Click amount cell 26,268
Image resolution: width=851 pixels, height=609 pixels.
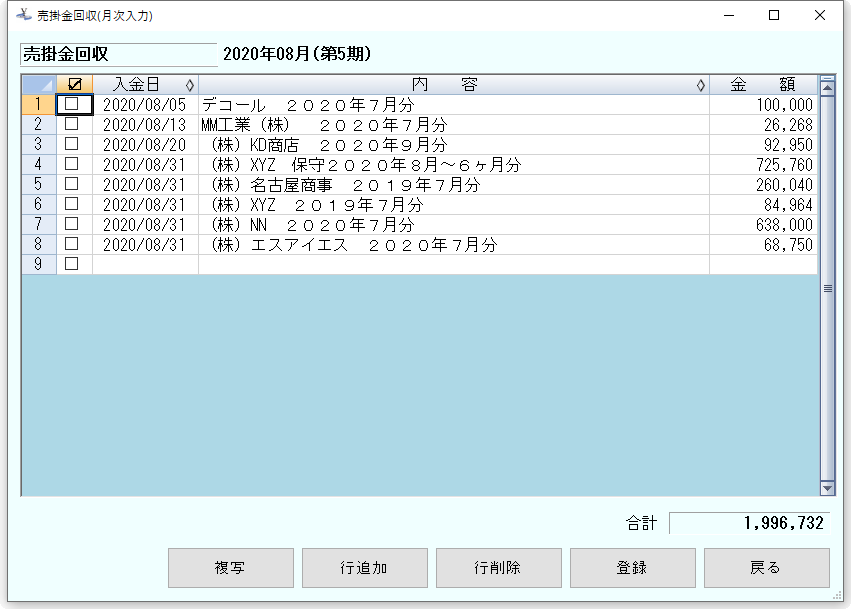763,124
